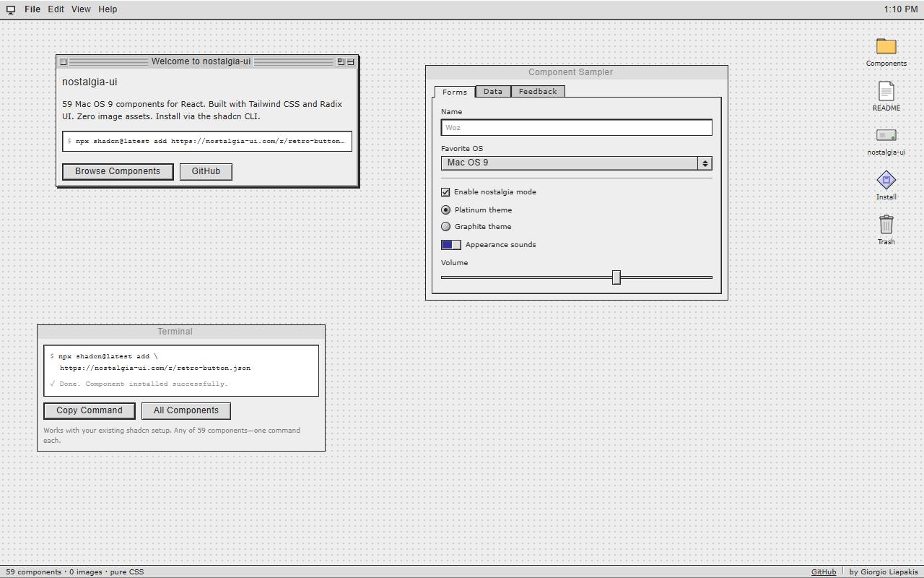Click the GitHub button in the Welcome window
This screenshot has height=578, width=924.
coord(206,171)
